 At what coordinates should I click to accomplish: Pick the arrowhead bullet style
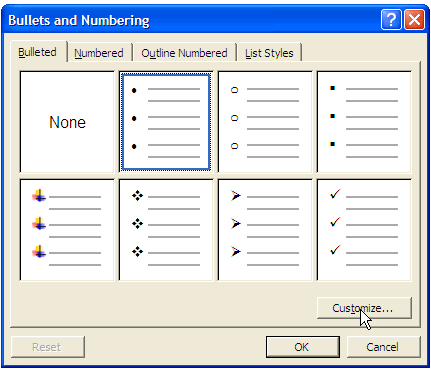(x=265, y=230)
